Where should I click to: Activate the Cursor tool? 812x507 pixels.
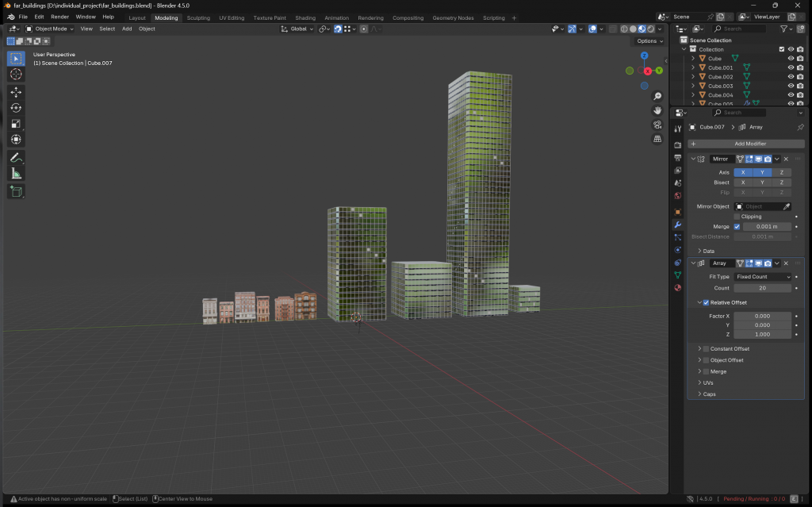point(16,74)
